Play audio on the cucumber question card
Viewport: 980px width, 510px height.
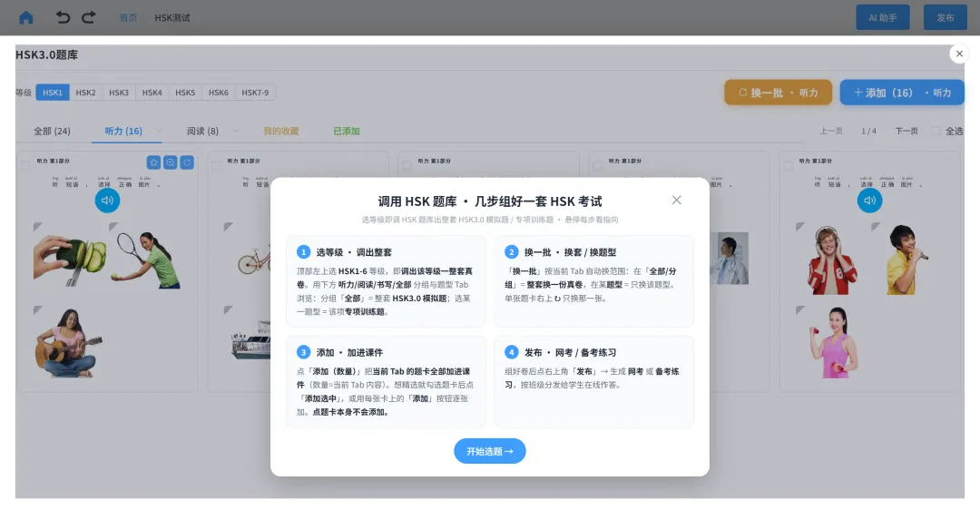[x=107, y=201]
